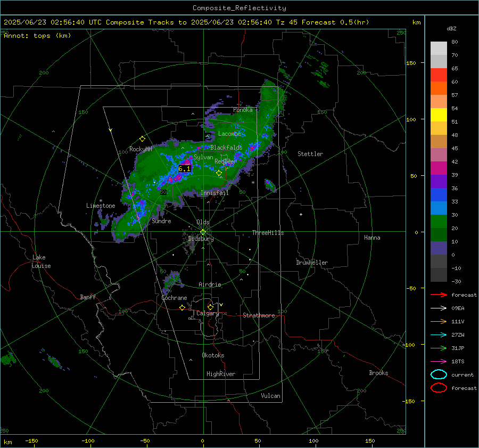Click the red forecast ellipse legend icon
479x448 pixels.
[x=439, y=388]
